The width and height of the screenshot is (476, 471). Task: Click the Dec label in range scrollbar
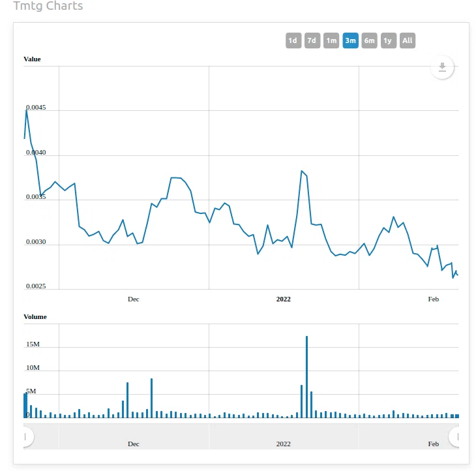click(133, 444)
